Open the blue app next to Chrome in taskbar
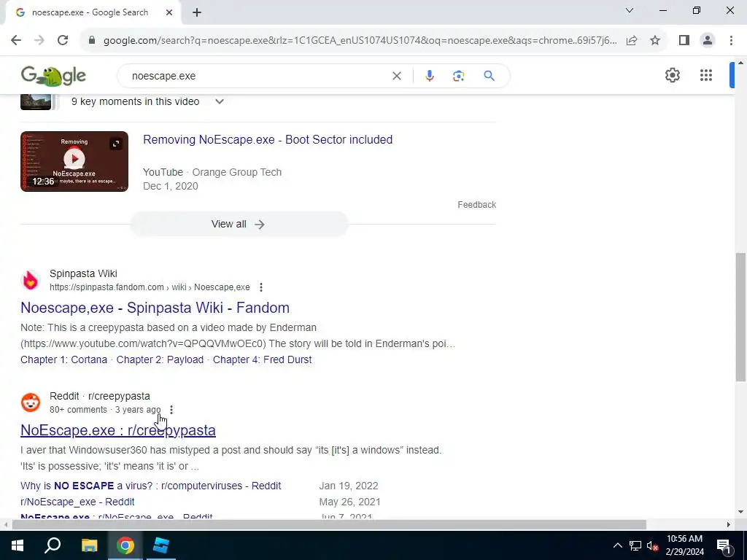 161,545
